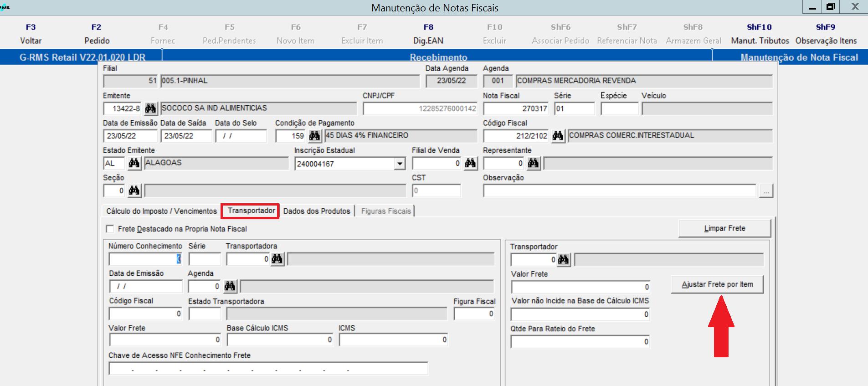
Task: Click Limpar Frete button
Action: click(724, 228)
